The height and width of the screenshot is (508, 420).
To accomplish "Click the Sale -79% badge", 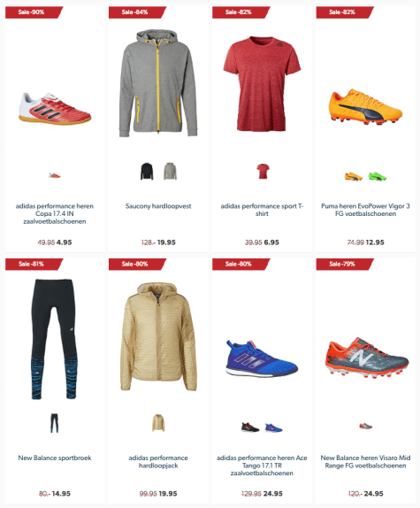I will click(x=345, y=264).
